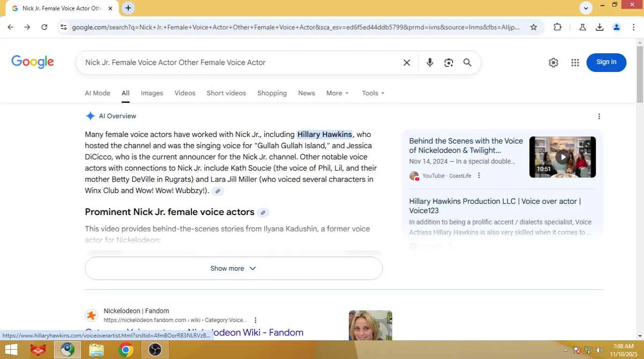Viewport: 644px width, 359px height.
Task: Reload the current page
Action: tap(44, 27)
